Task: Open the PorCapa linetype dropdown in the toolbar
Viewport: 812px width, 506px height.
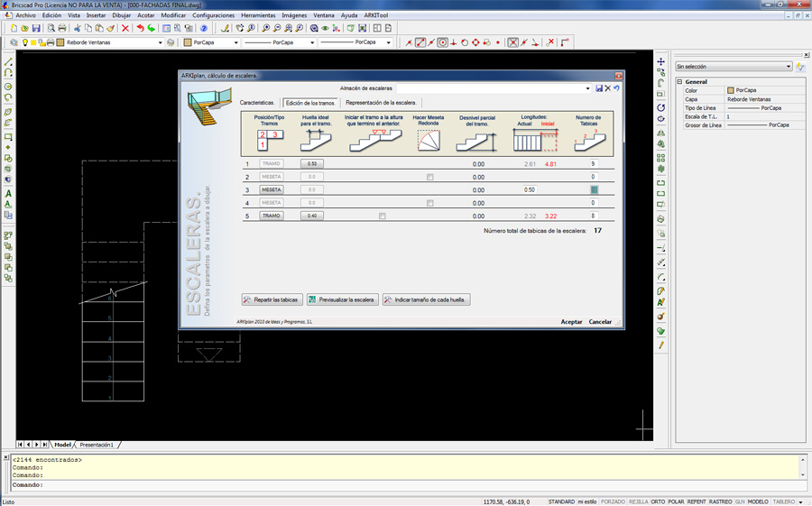Action: pos(312,42)
